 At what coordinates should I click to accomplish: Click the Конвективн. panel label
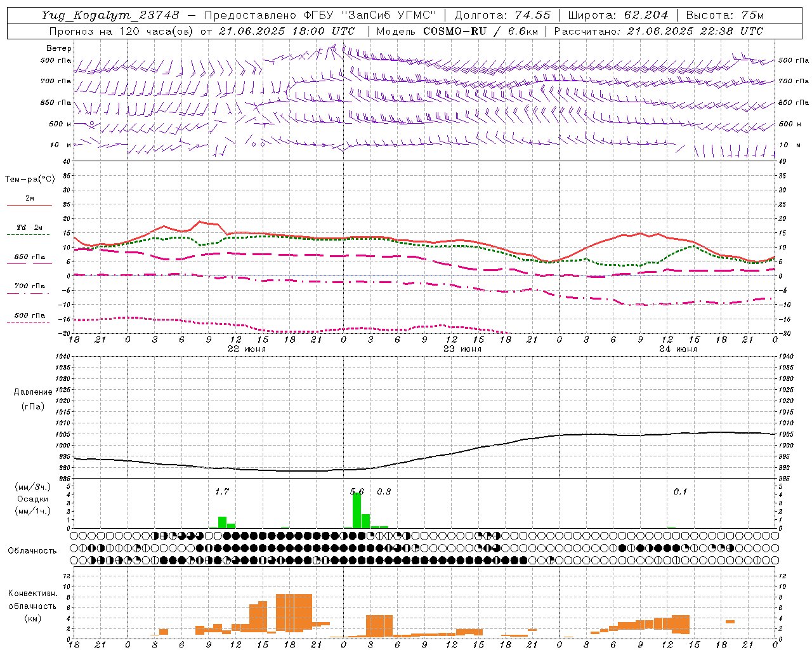coord(32,594)
